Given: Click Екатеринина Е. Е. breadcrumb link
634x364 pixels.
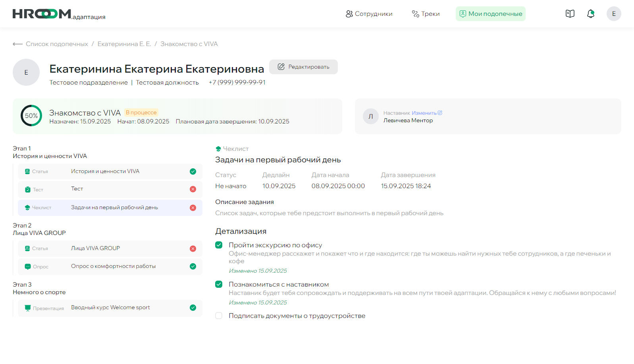Looking at the screenshot, I should tap(124, 44).
